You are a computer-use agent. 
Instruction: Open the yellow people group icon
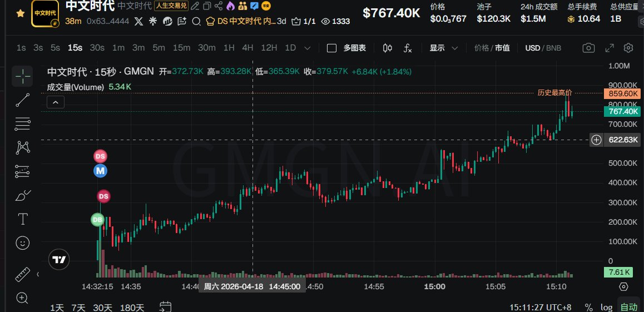coord(242,6)
